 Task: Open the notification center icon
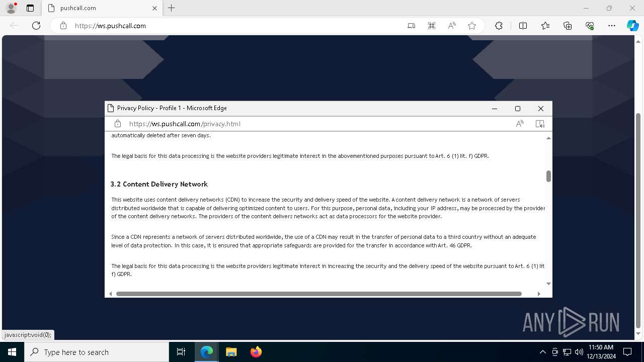point(627,352)
